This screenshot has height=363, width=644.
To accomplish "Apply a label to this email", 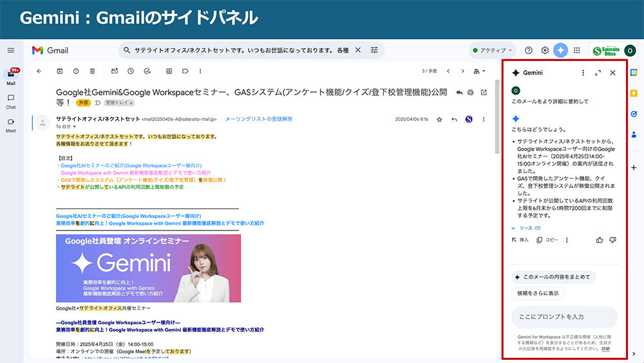I will (x=185, y=71).
